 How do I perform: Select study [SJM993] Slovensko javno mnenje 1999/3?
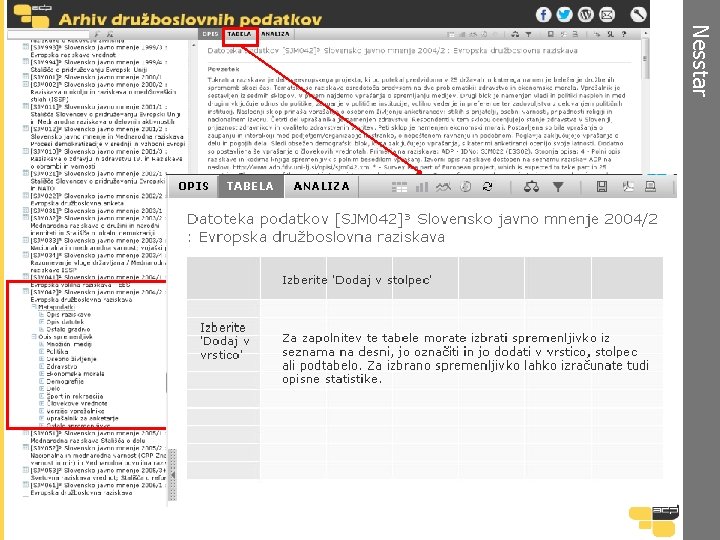[98, 51]
